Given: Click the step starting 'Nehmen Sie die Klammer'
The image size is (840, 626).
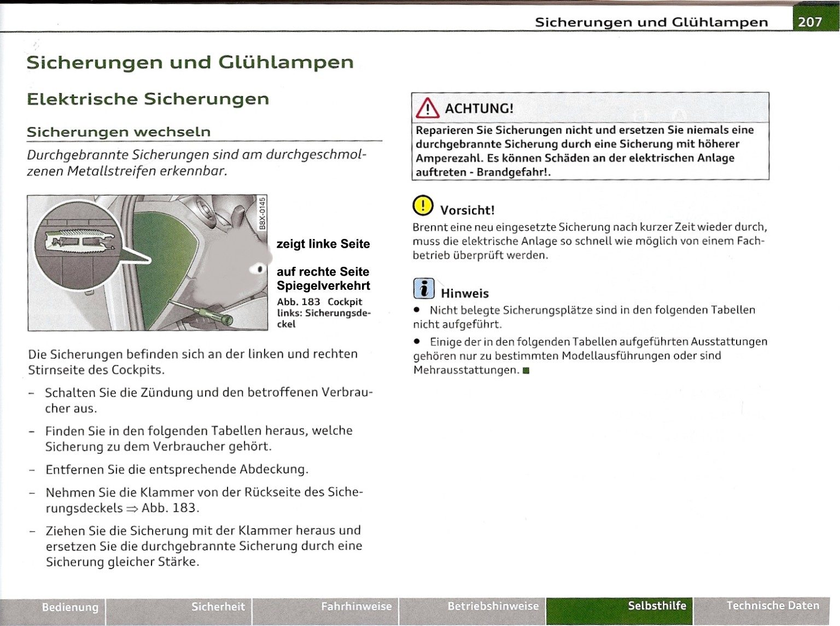Looking at the screenshot, I should 204,500.
